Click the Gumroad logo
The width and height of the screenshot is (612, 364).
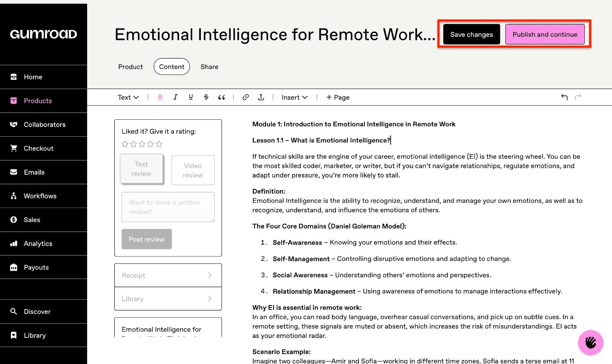tap(44, 34)
